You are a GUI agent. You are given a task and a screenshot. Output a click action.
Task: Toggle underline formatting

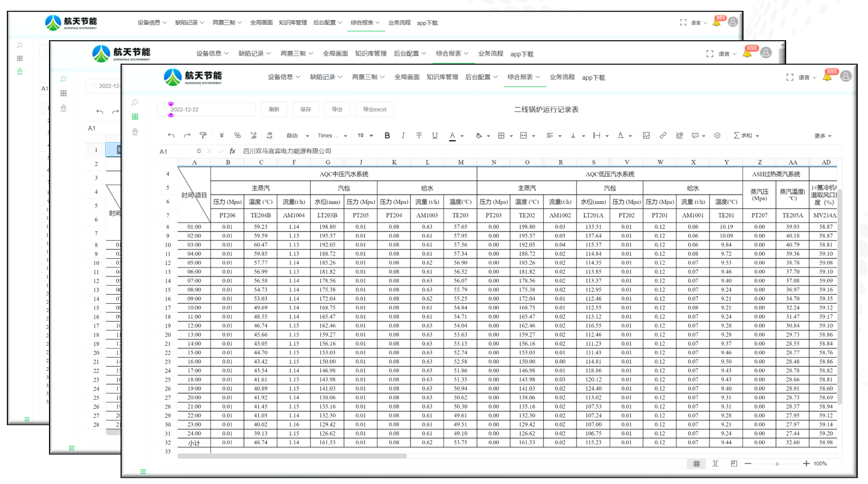point(435,136)
